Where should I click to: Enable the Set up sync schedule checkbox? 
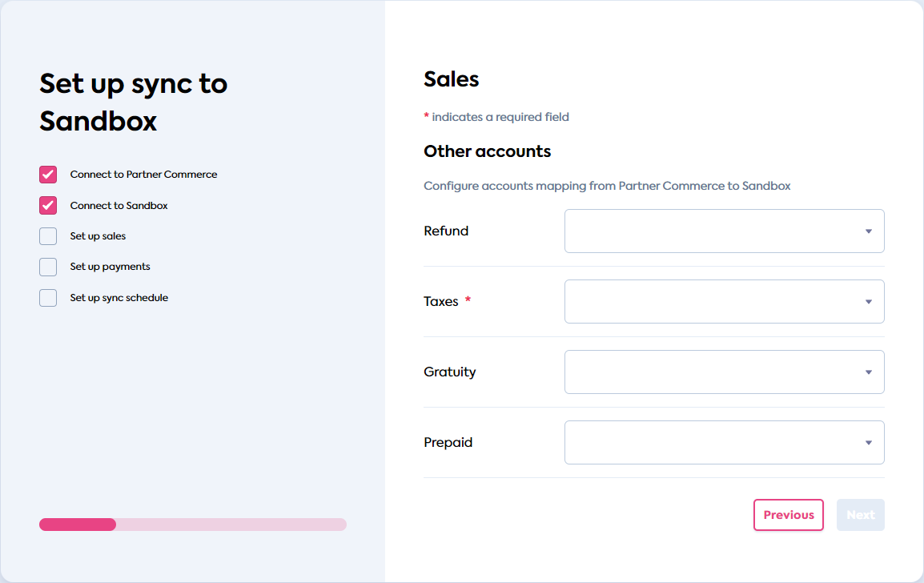tap(47, 297)
